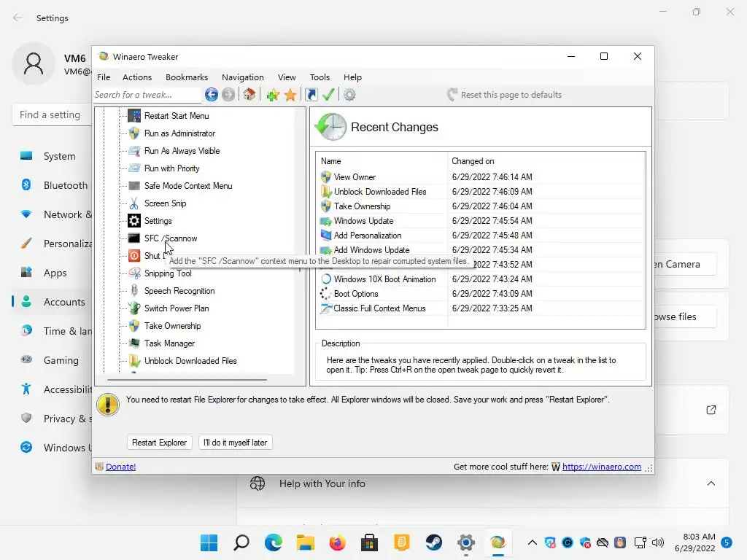This screenshot has height=560, width=747.
Task: Open Steam from the taskbar
Action: [x=433, y=542]
